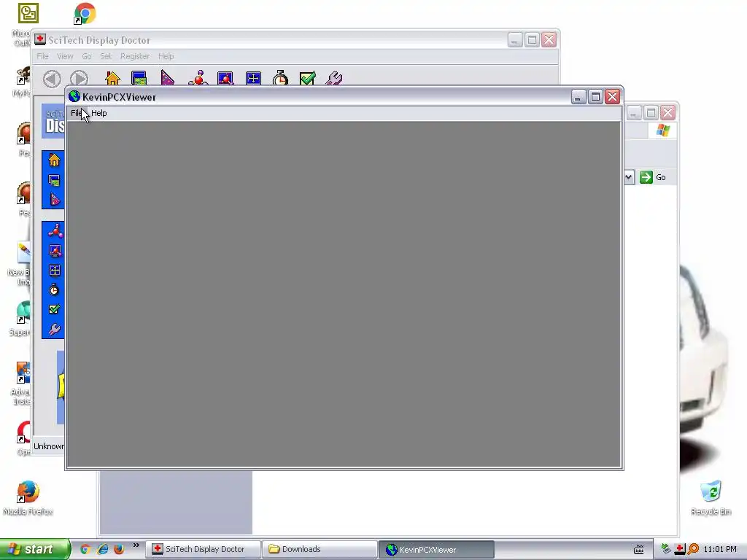Screen dimensions: 747x560
Task: Launch Firefox from the quick launch bar
Action: coord(119,549)
